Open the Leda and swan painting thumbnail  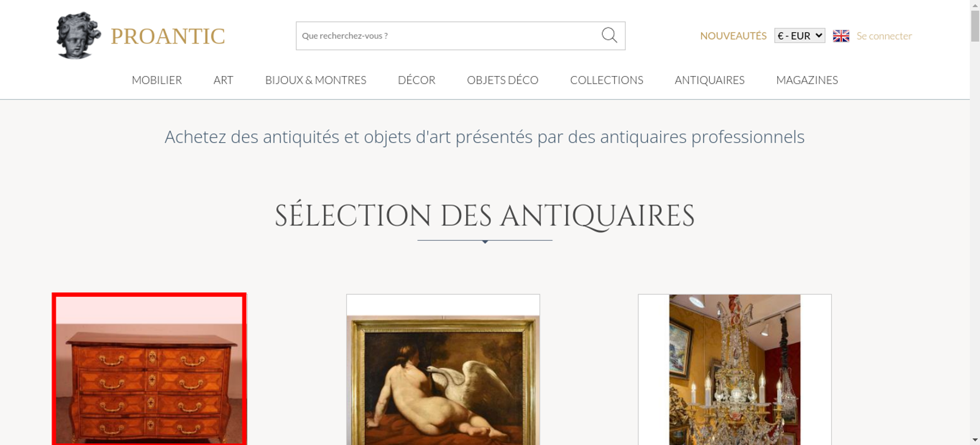pyautogui.click(x=443, y=370)
